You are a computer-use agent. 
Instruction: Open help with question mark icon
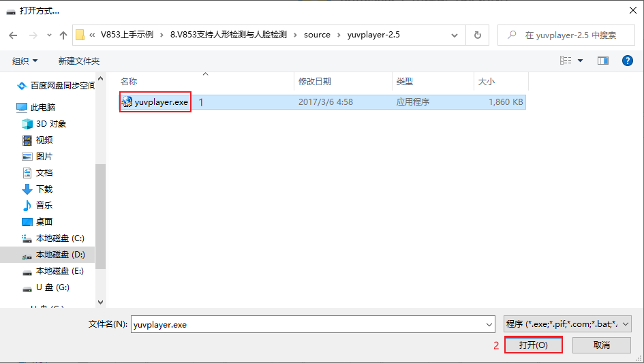pos(627,61)
